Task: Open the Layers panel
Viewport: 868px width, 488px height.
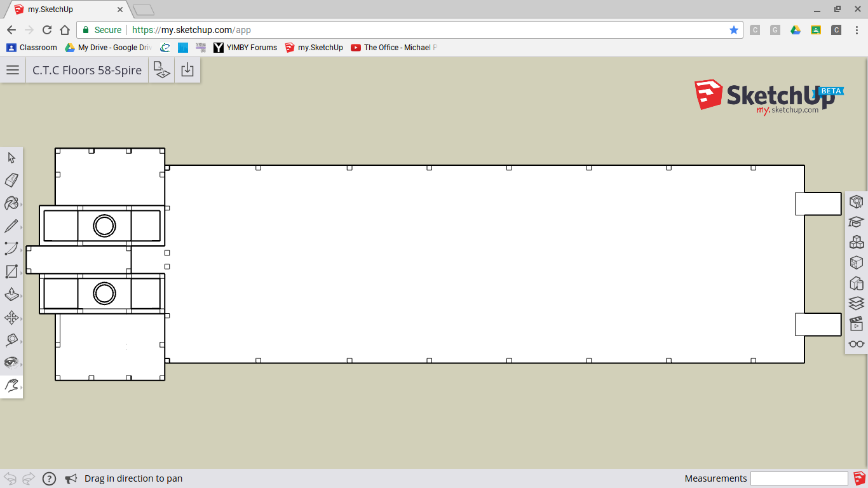Action: tap(857, 303)
